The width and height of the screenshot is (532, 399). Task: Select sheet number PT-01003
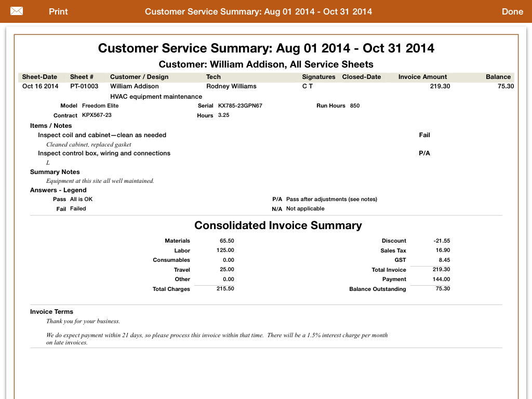(x=84, y=86)
